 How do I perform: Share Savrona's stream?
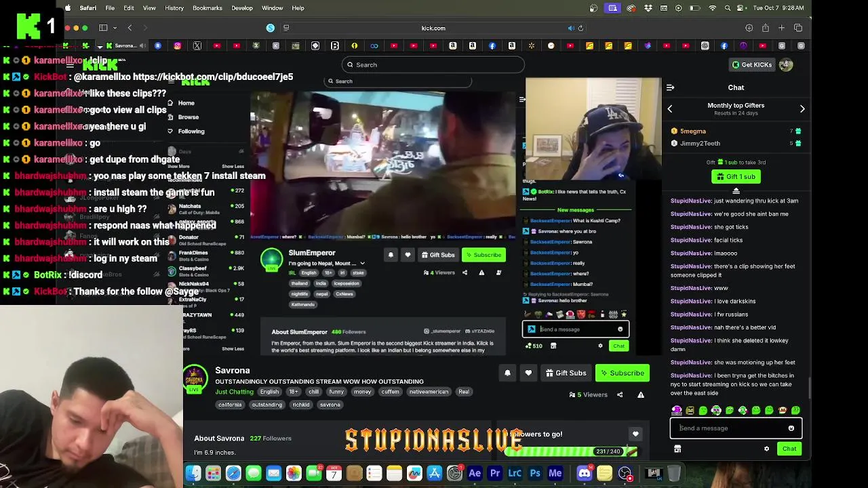pyautogui.click(x=620, y=394)
